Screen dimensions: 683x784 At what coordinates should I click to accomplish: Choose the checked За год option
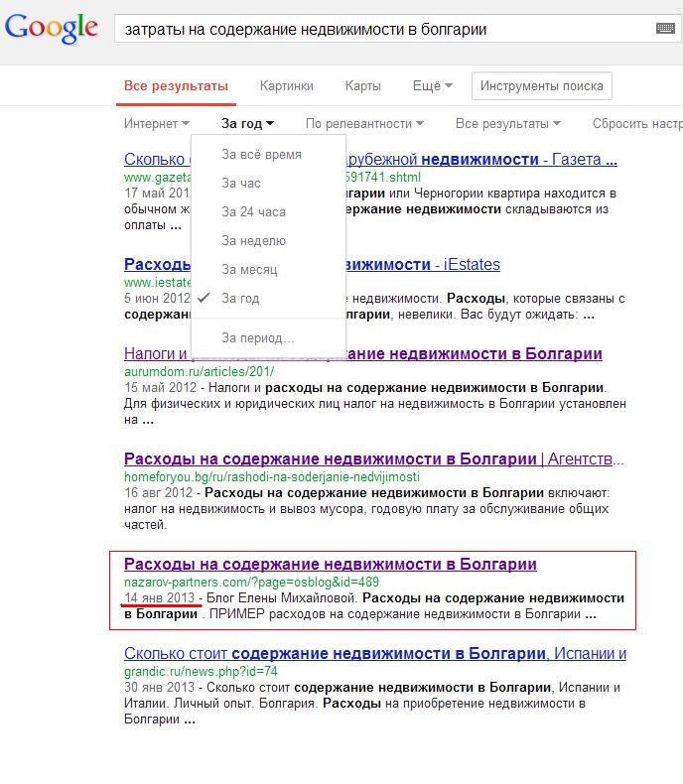(241, 299)
